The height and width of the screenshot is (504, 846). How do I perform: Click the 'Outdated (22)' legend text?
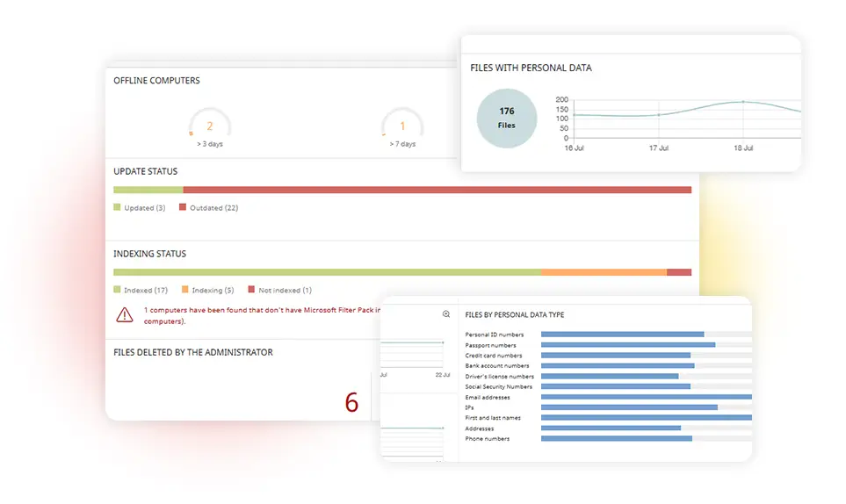[213, 207]
